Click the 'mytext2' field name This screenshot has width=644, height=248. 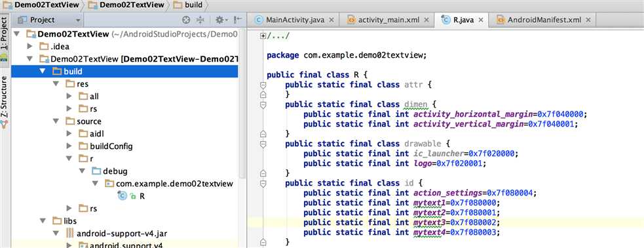tap(430, 213)
